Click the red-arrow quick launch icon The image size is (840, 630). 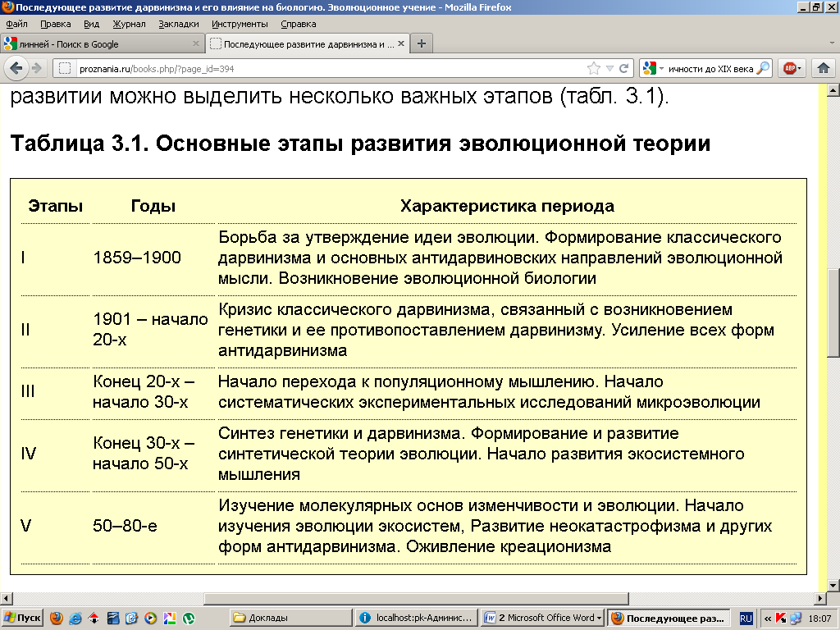click(94, 619)
